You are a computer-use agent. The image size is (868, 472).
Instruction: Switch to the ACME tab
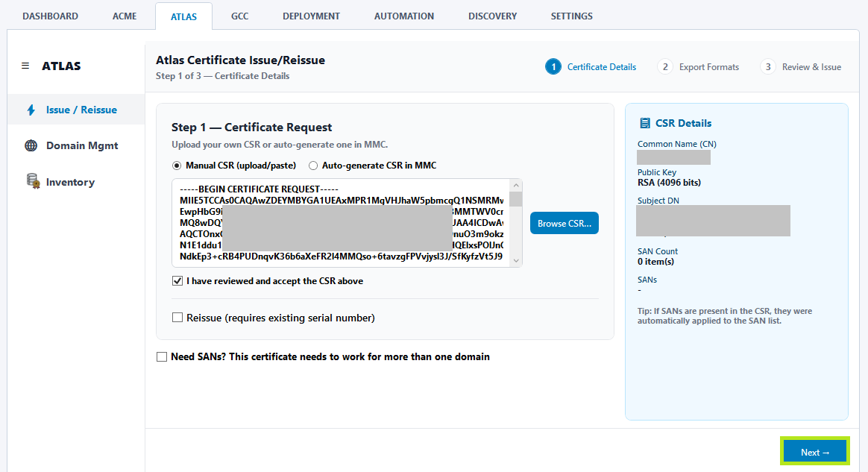pos(125,16)
